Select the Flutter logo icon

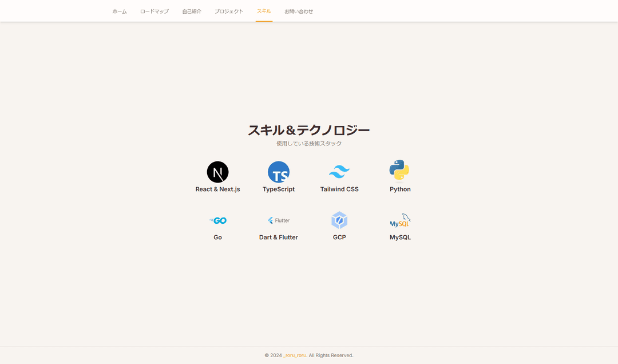tap(279, 220)
